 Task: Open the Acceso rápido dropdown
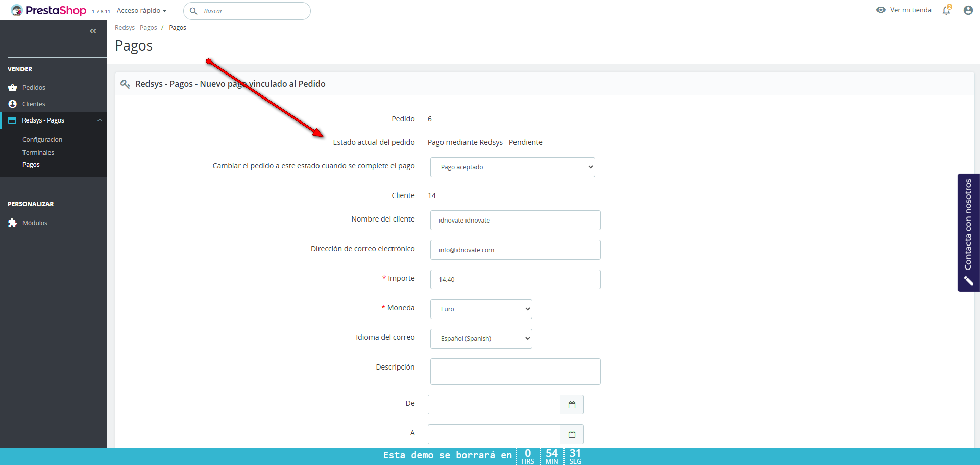click(142, 11)
